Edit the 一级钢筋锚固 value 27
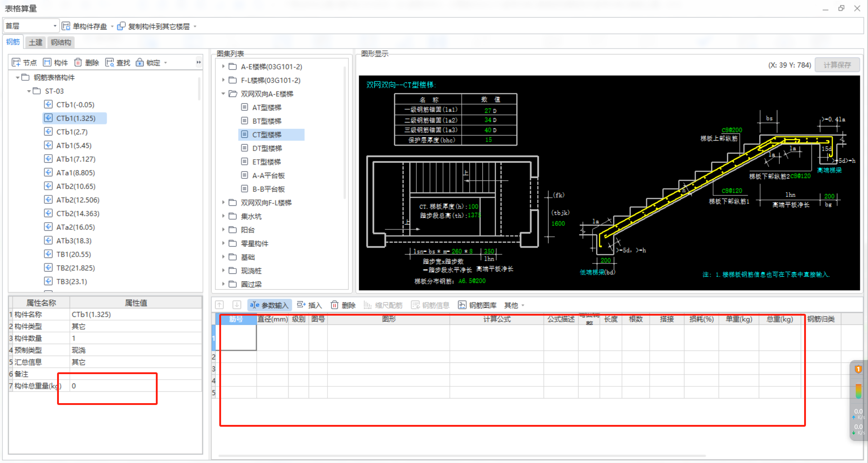The width and height of the screenshot is (868, 463). pos(489,110)
